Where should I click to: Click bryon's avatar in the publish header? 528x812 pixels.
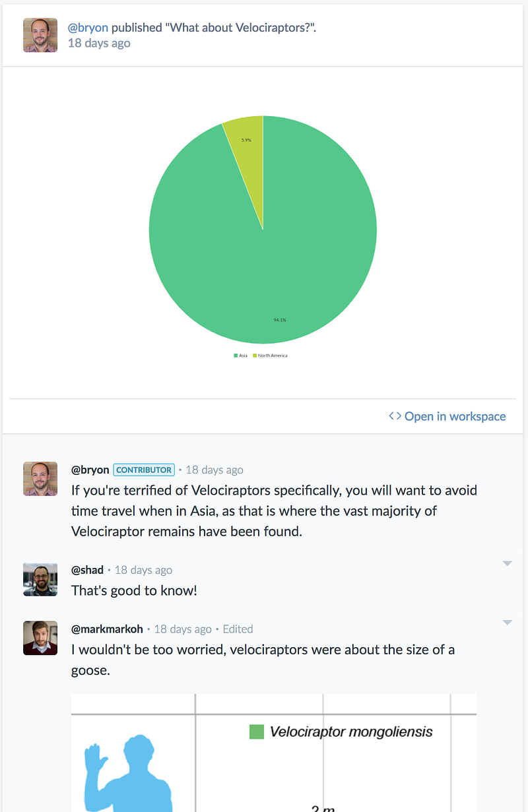(x=40, y=35)
